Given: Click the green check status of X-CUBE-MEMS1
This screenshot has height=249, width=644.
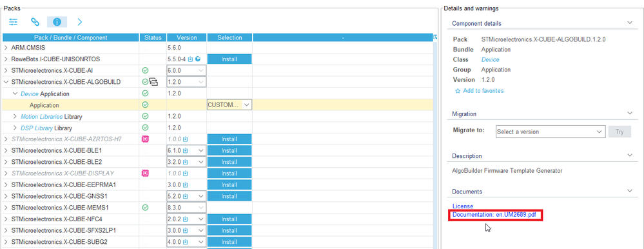Looking at the screenshot, I should 145,208.
